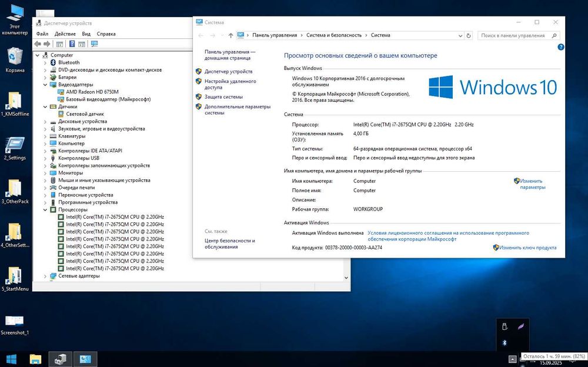Click the scan for hardware changes monitor icon
Screen dimensions: 588x367
94,44
